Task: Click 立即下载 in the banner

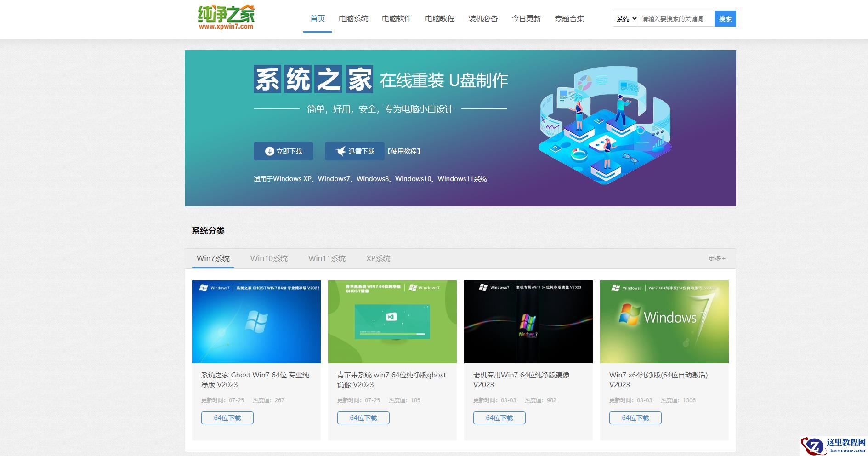Action: point(283,151)
